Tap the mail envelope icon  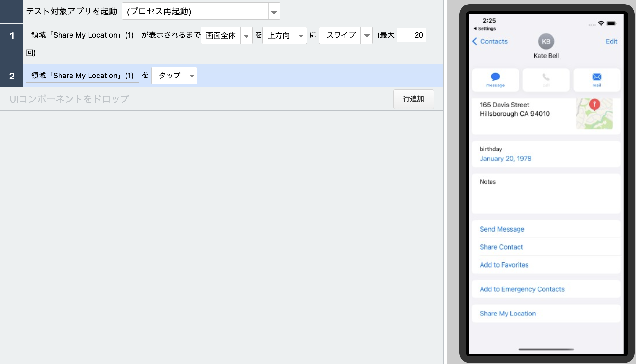click(596, 77)
